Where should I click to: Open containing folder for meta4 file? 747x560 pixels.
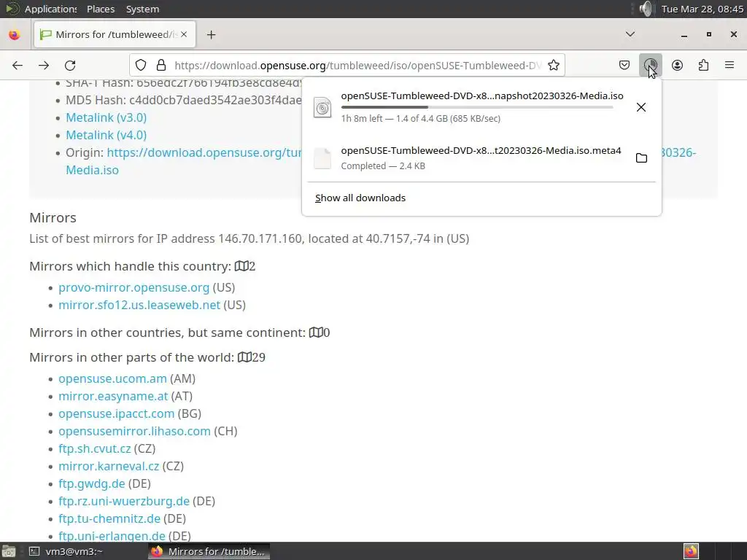click(x=641, y=158)
